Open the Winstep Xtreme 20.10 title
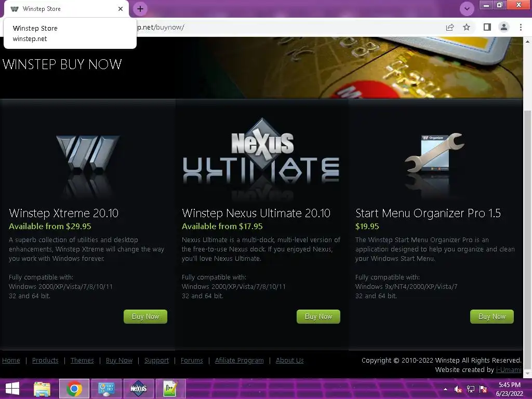This screenshot has height=399, width=532. [64, 213]
